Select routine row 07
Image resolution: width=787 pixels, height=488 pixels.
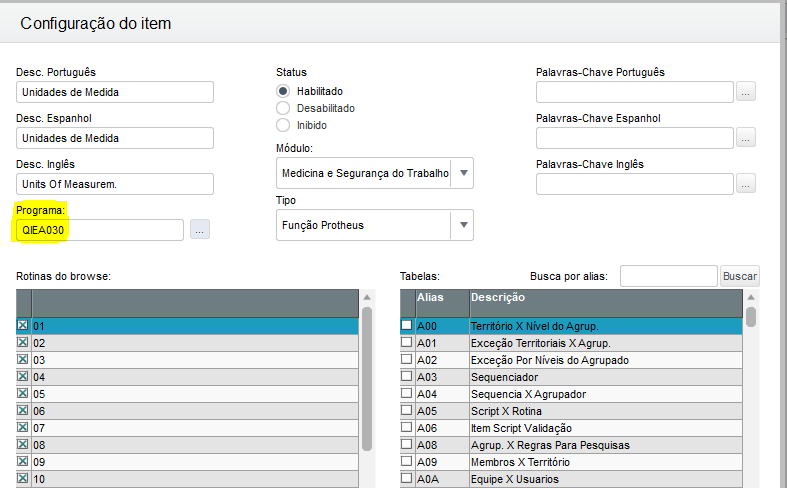tap(187, 428)
